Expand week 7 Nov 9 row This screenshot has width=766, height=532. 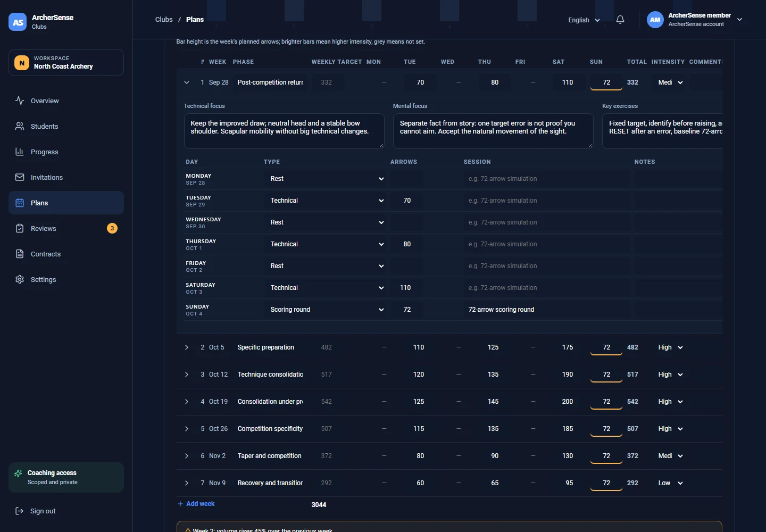click(x=187, y=483)
